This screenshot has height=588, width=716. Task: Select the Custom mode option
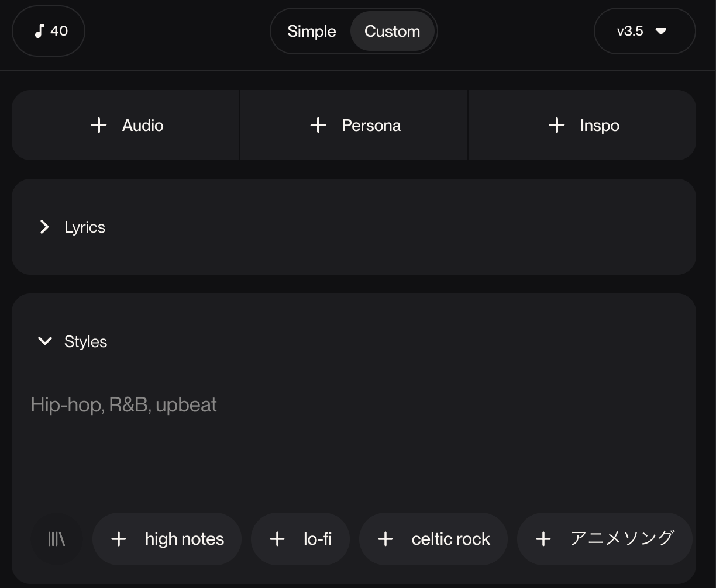pyautogui.click(x=392, y=32)
